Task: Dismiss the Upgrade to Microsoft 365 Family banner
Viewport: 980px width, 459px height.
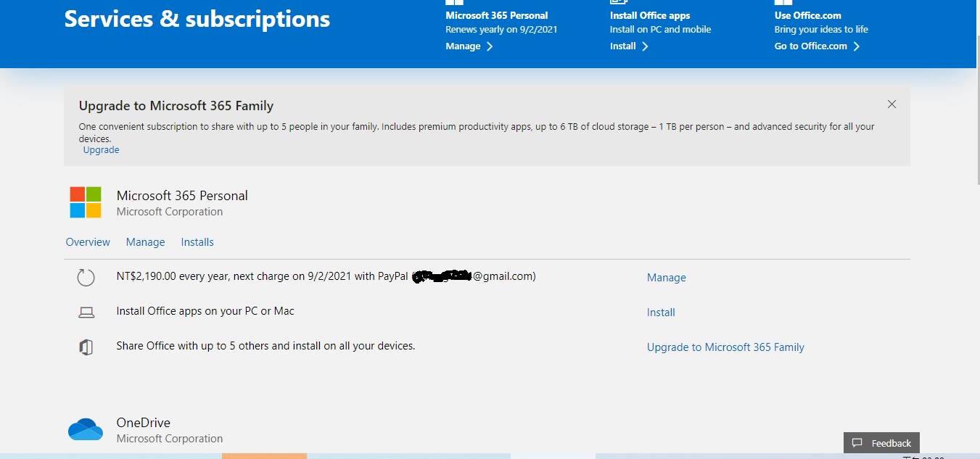Action: [x=892, y=104]
